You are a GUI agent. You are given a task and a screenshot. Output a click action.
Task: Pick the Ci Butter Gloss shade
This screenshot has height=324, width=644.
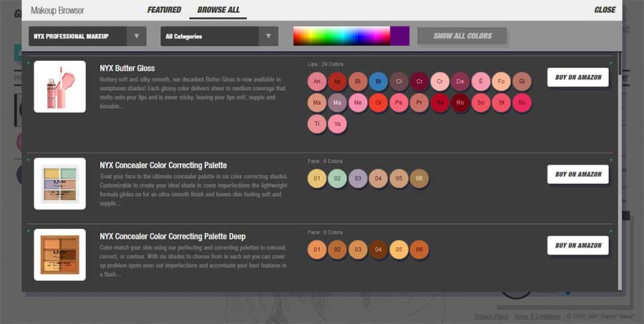point(399,82)
